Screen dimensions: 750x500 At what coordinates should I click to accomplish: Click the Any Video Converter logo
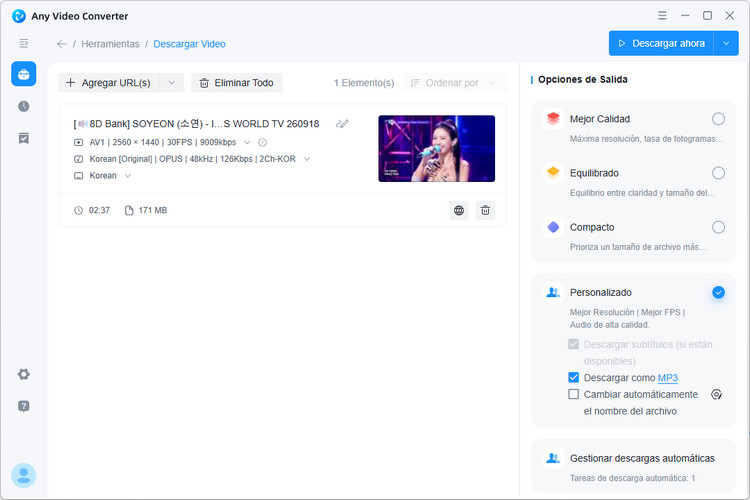[19, 16]
